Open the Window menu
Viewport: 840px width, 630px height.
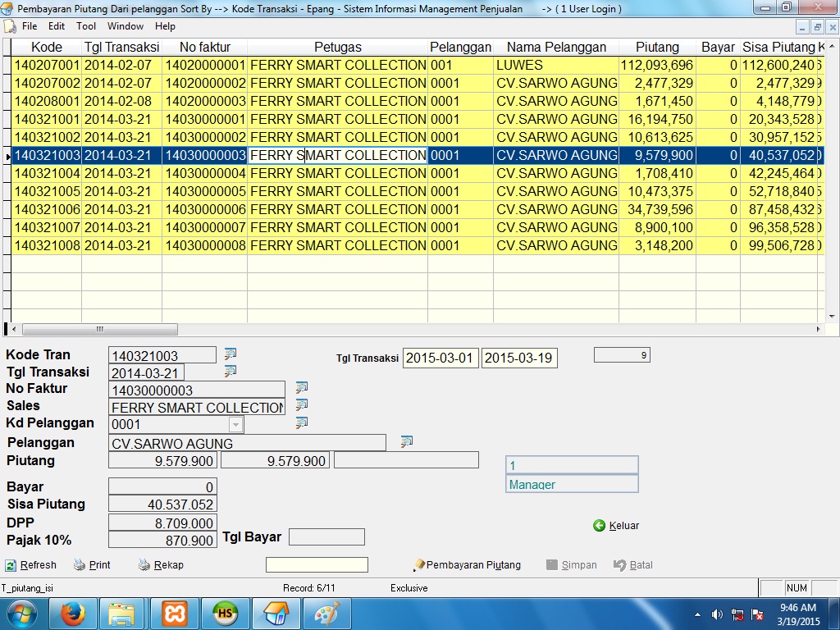[126, 26]
